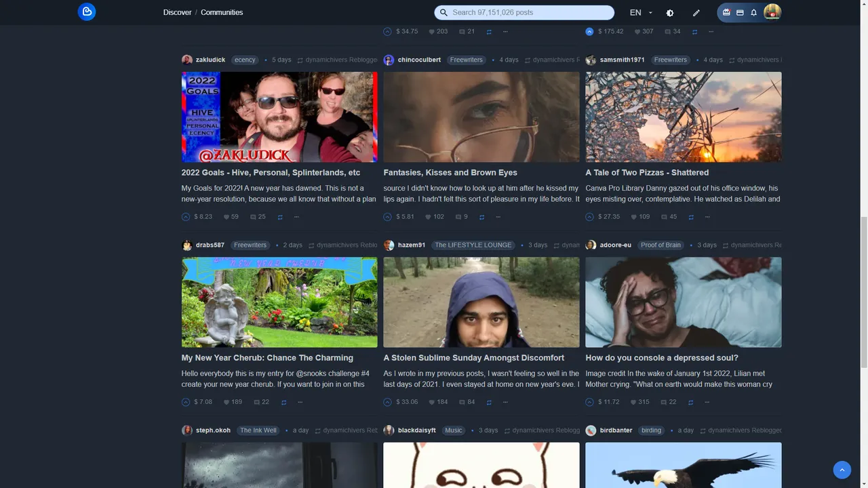Viewport: 868px width, 488px height.
Task: Open blackdaisyft's Music community tag
Action: [x=454, y=430]
